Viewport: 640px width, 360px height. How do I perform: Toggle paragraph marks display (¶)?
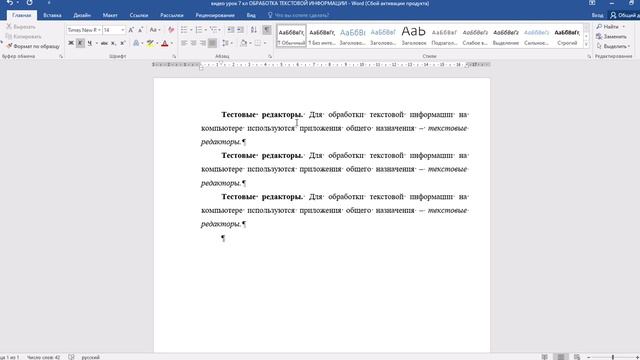267,30
